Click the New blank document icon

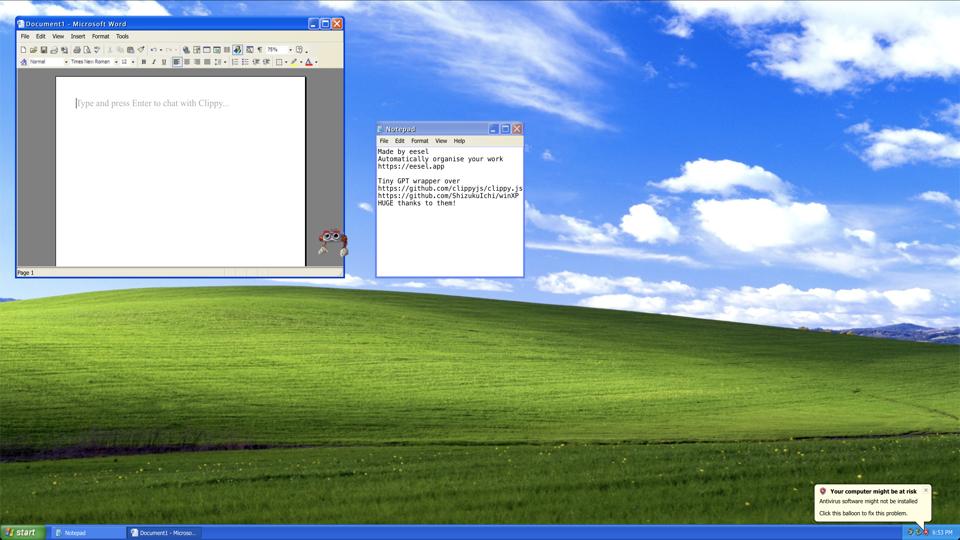pos(23,50)
